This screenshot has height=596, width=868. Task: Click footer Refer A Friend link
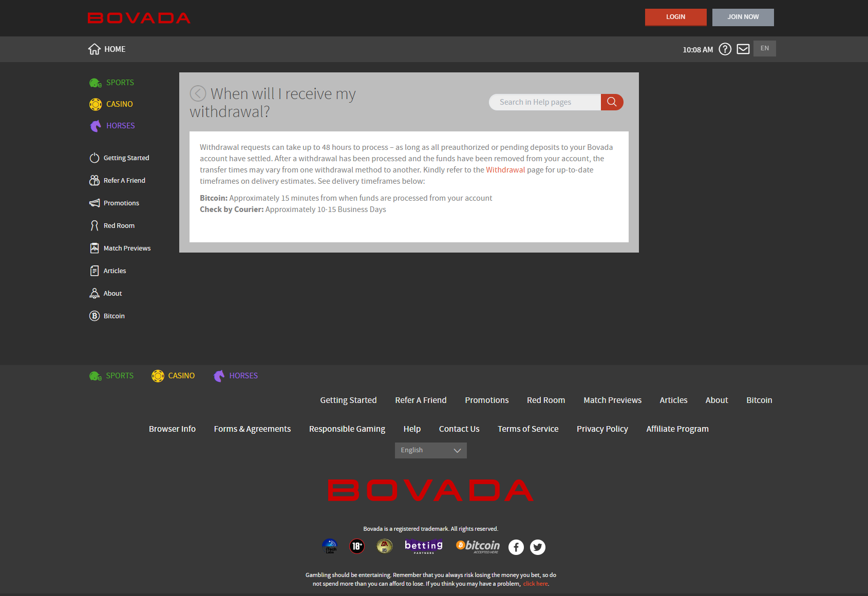pyautogui.click(x=421, y=400)
